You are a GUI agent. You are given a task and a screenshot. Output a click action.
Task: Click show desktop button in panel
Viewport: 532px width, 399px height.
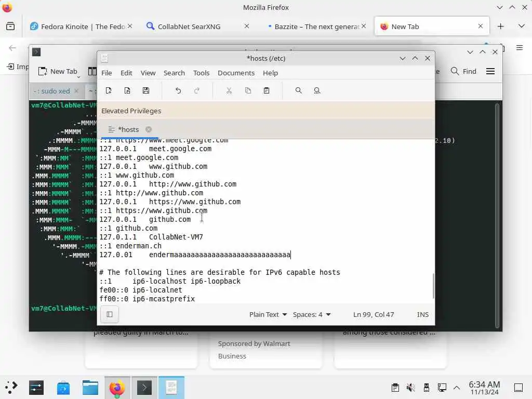pyautogui.click(x=518, y=388)
